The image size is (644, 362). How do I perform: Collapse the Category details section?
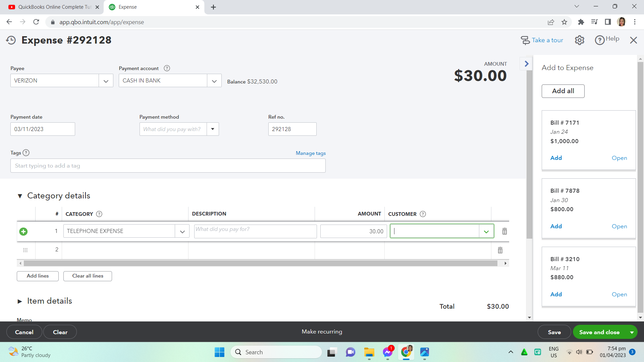(20, 196)
